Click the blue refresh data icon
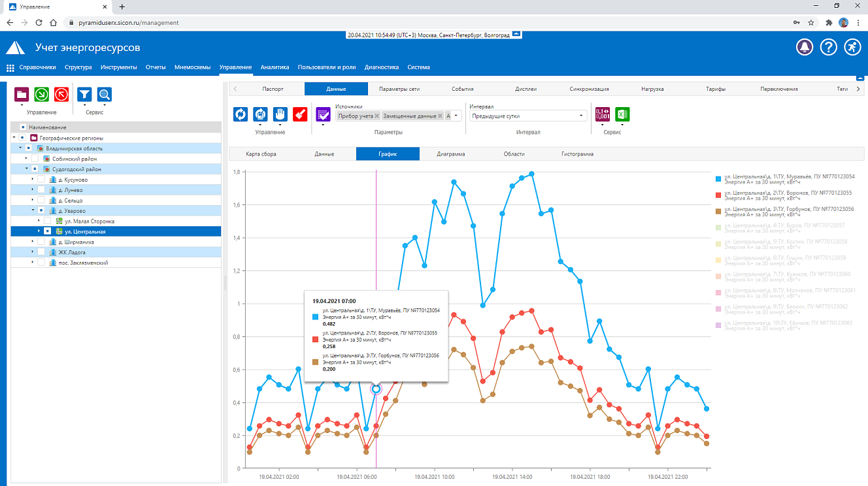Screen dimensions: 868x486 pos(241,114)
